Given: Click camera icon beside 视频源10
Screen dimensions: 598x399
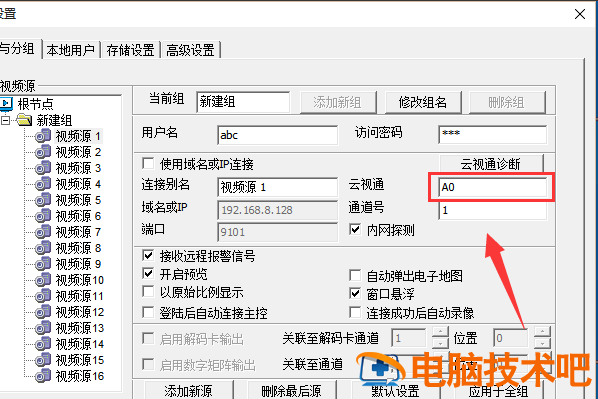Looking at the screenshot, I should coord(43,280).
